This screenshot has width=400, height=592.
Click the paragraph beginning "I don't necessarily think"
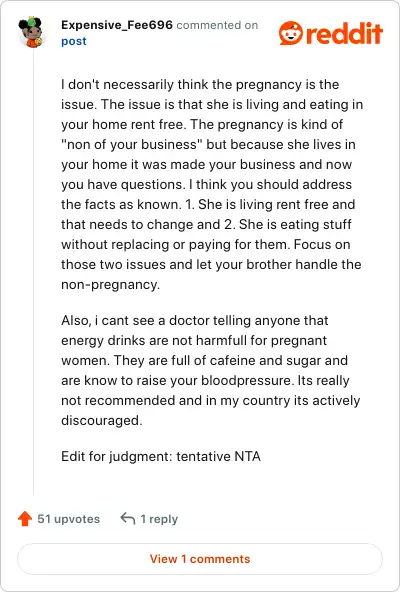pyautogui.click(x=212, y=184)
